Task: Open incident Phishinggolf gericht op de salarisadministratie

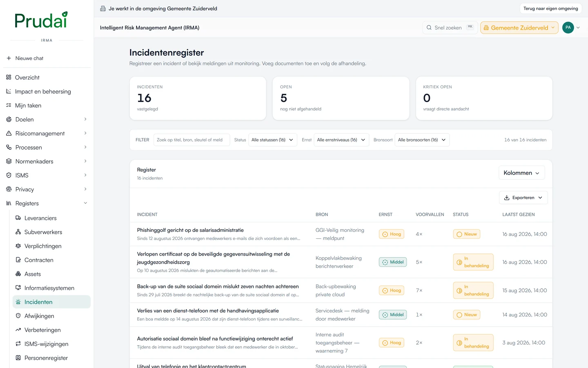Action: pos(190,230)
